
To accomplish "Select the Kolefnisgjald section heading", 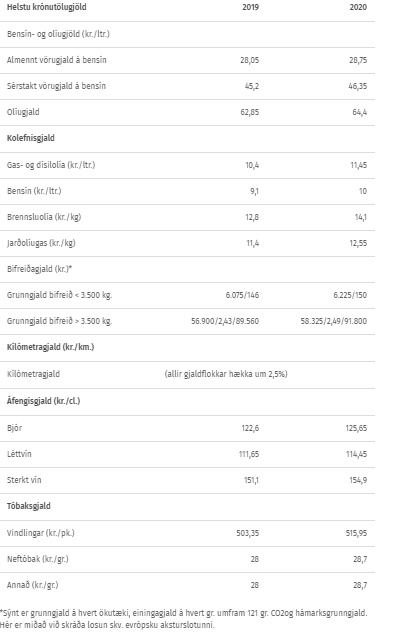I will point(31,138).
